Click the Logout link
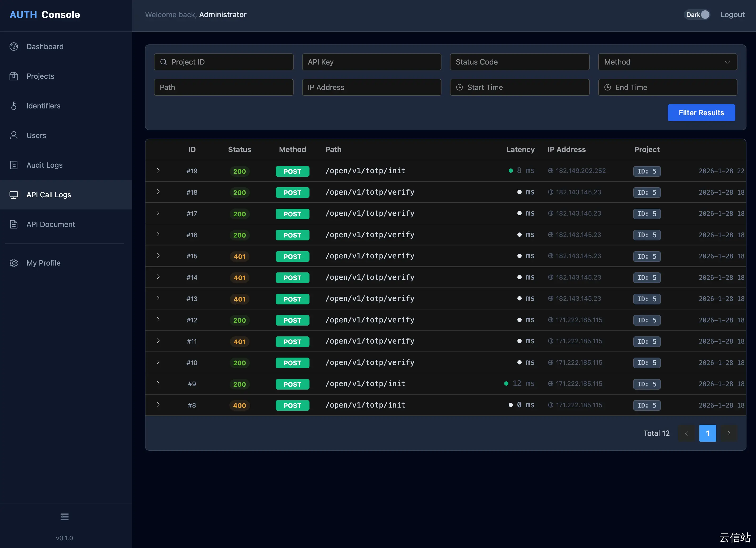756x548 pixels. point(732,15)
